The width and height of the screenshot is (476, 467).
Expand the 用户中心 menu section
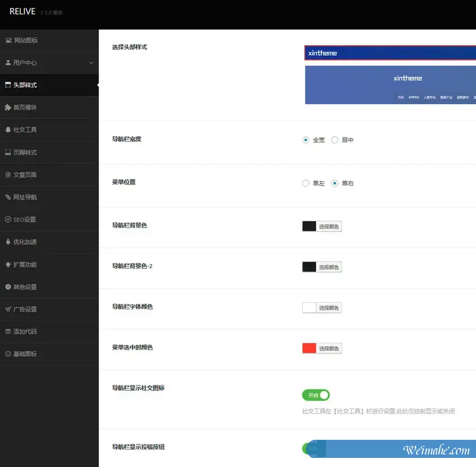49,62
